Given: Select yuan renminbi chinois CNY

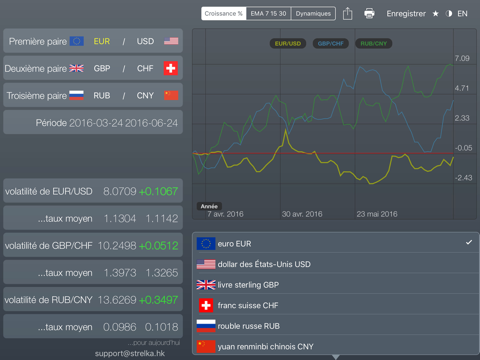Looking at the screenshot, I should tap(336, 346).
